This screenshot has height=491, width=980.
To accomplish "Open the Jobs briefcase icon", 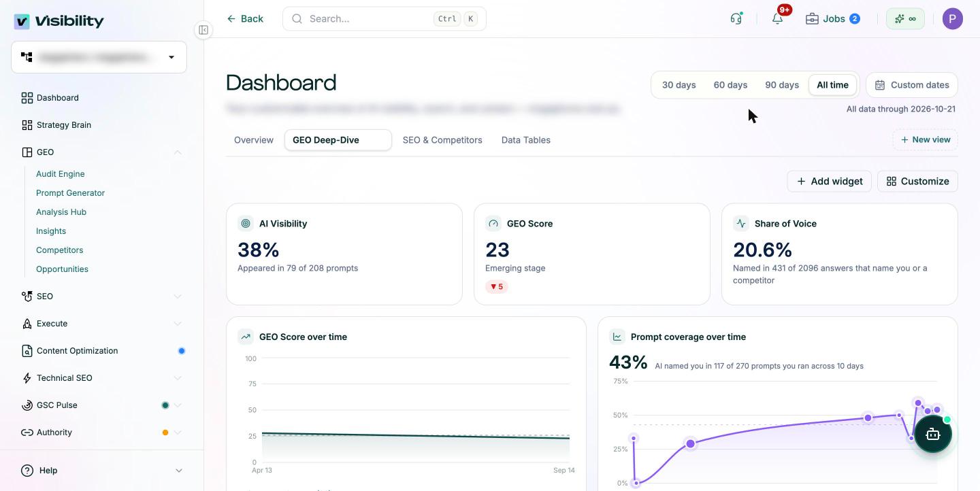I will pyautogui.click(x=812, y=18).
